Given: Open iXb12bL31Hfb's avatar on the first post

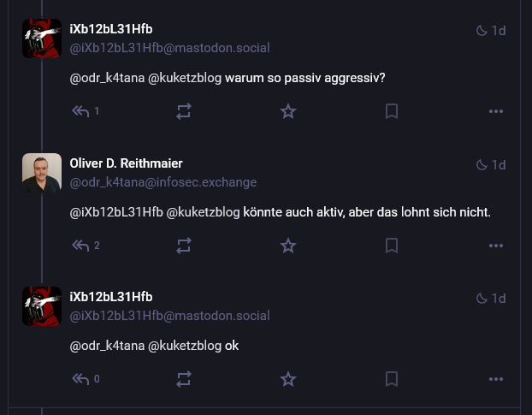Looking at the screenshot, I should pyautogui.click(x=42, y=39).
